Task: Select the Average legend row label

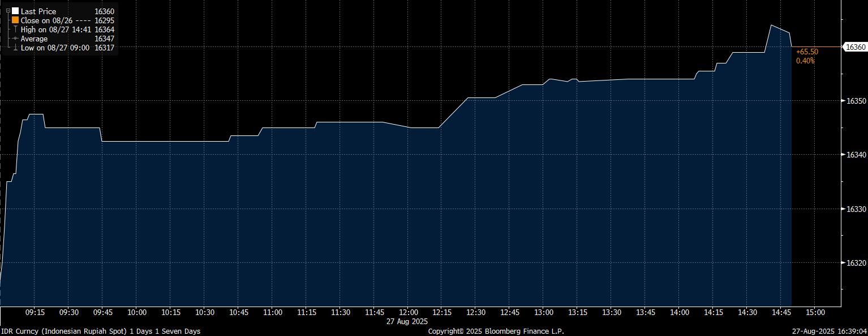Action: 34,39
